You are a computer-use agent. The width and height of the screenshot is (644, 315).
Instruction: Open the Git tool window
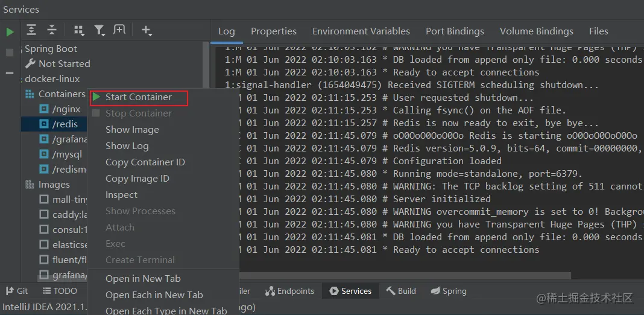click(17, 291)
